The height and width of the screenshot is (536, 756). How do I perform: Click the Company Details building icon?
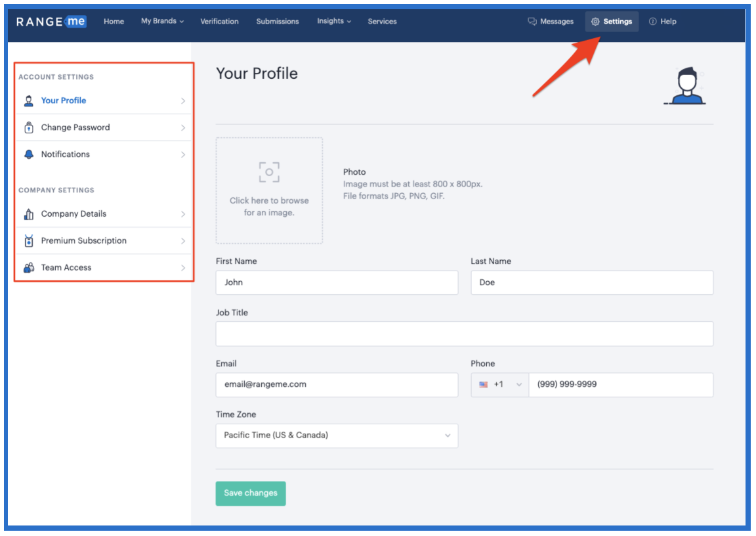click(29, 213)
